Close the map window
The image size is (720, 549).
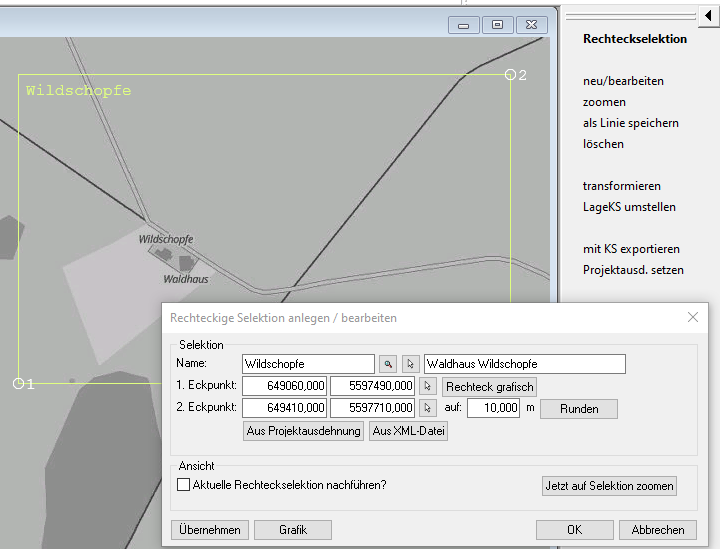tap(532, 25)
